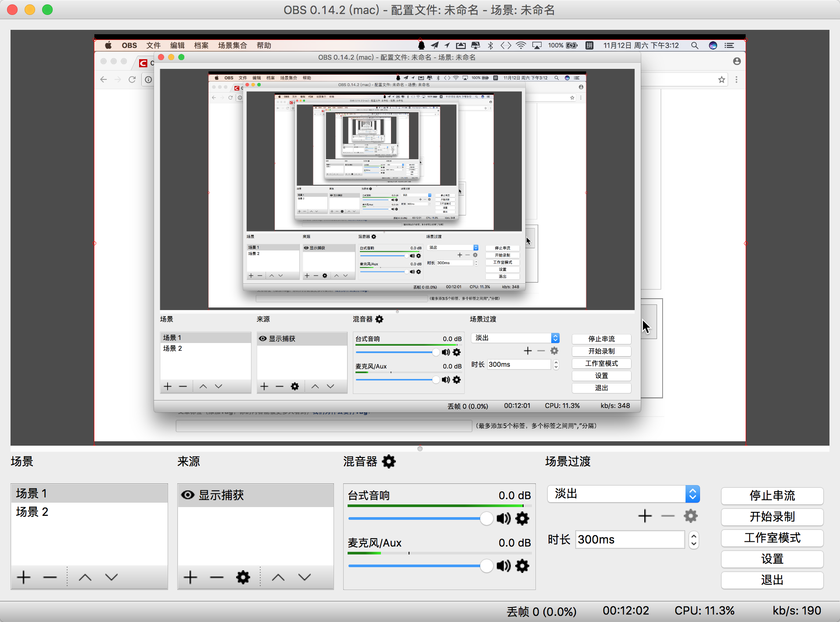Remove scene transition with minus icon
The height and width of the screenshot is (622, 840).
(668, 516)
